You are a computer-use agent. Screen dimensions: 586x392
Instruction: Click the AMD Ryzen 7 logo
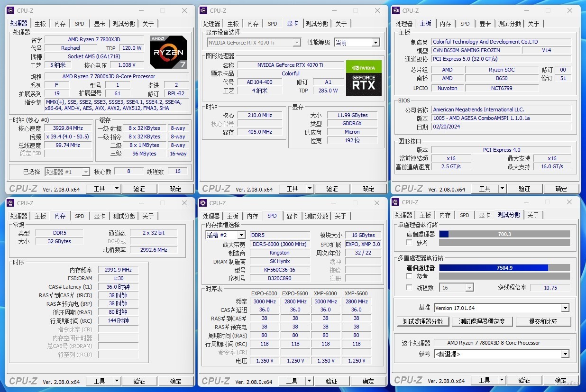[168, 52]
